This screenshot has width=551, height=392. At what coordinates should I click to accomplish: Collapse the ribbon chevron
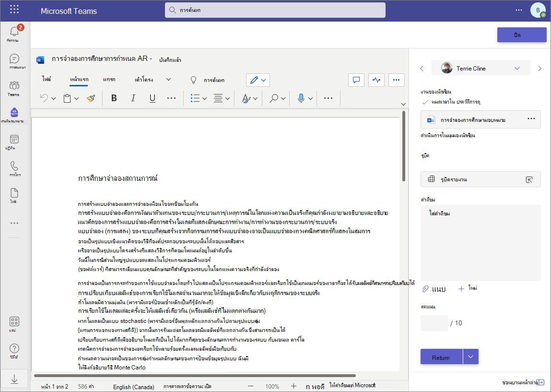tap(403, 104)
